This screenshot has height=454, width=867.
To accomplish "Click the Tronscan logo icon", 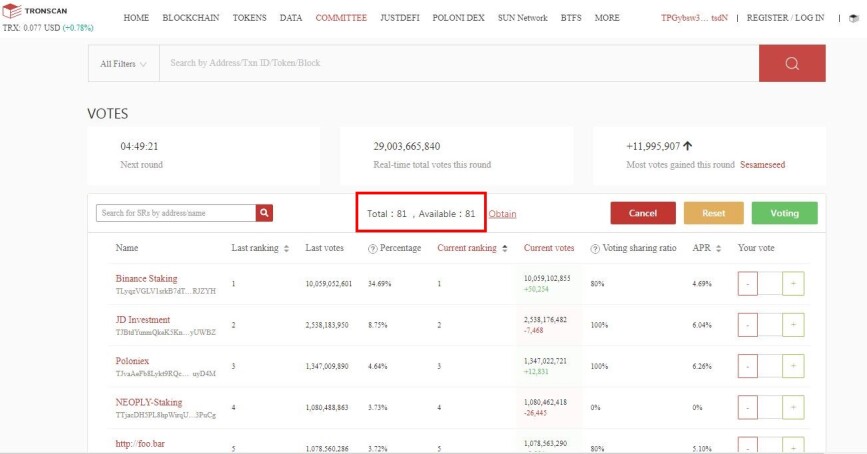I will point(12,11).
